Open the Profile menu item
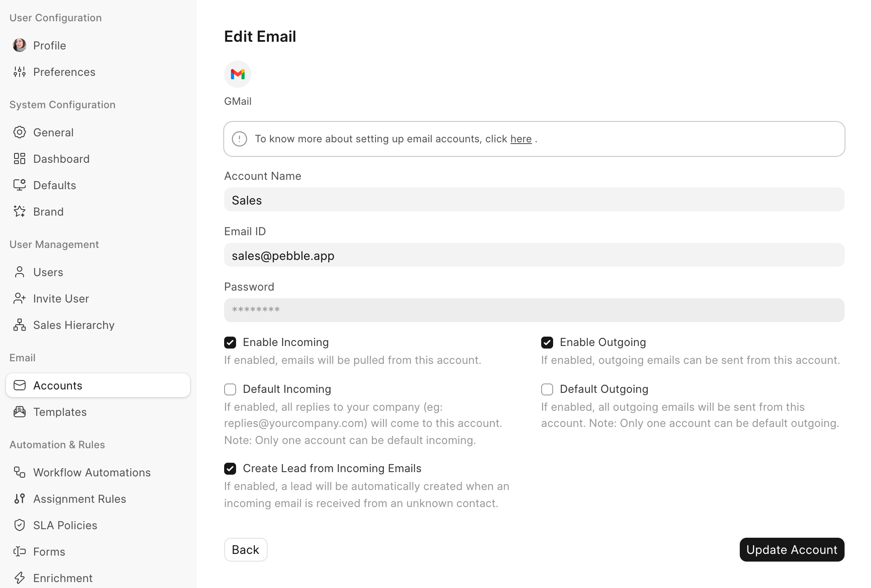Screen dimensions: 871x588 (x=98, y=45)
